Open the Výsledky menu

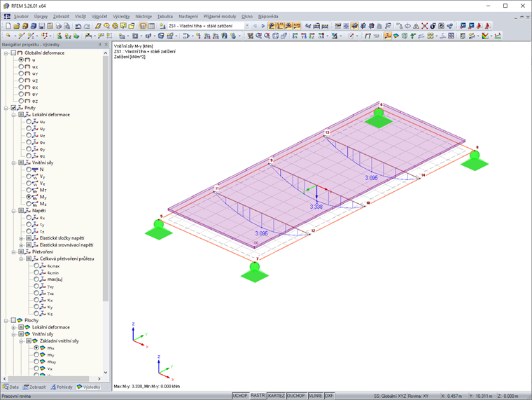pyautogui.click(x=121, y=16)
